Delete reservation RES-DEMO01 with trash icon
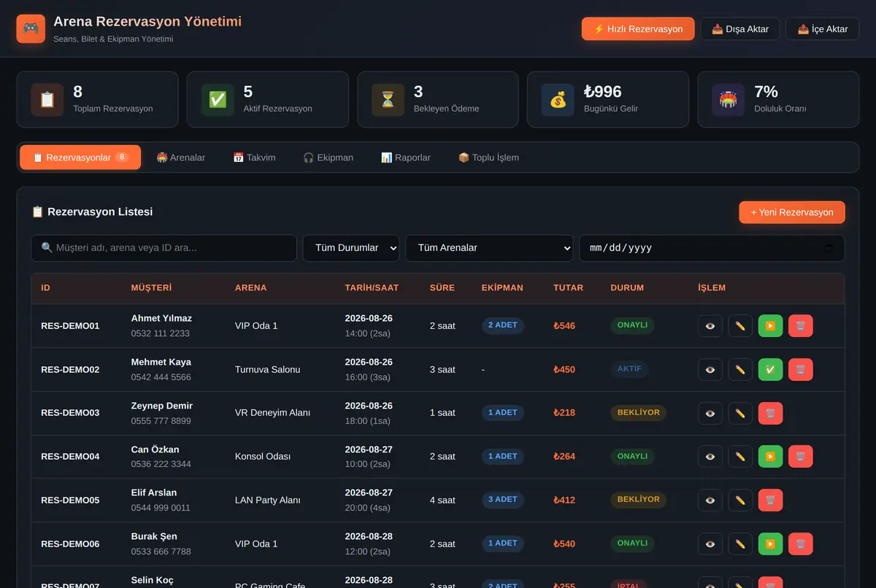The image size is (876, 588). pos(800,325)
